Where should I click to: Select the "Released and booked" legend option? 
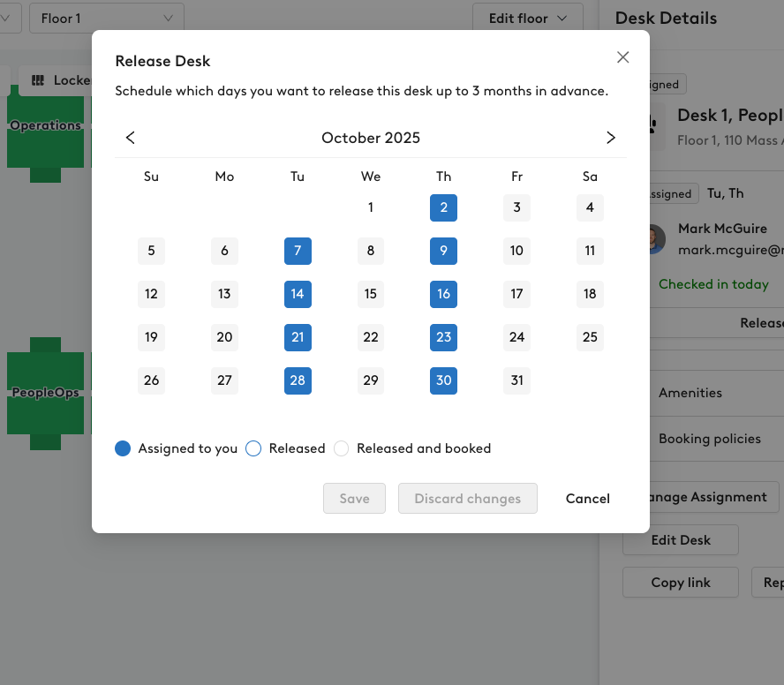(341, 448)
